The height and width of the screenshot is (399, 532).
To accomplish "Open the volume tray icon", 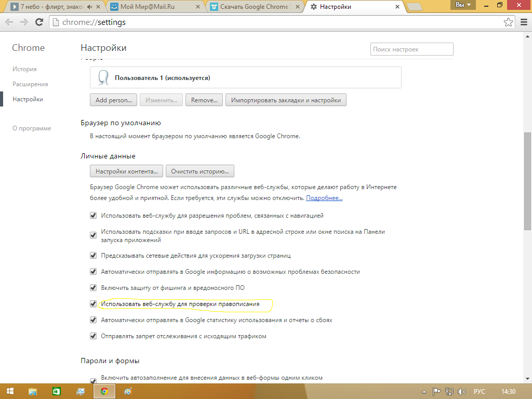I will [x=461, y=392].
